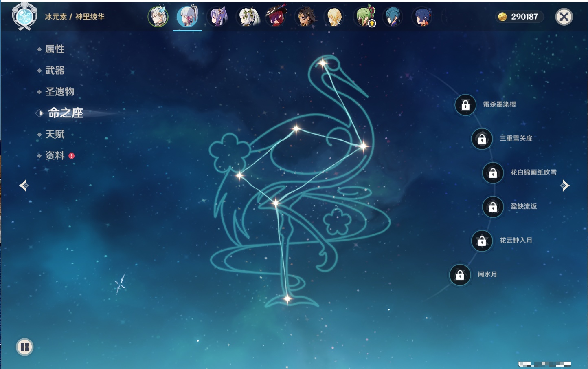Click the star beside the left flower
This screenshot has width=588, height=369.
[x=239, y=176]
